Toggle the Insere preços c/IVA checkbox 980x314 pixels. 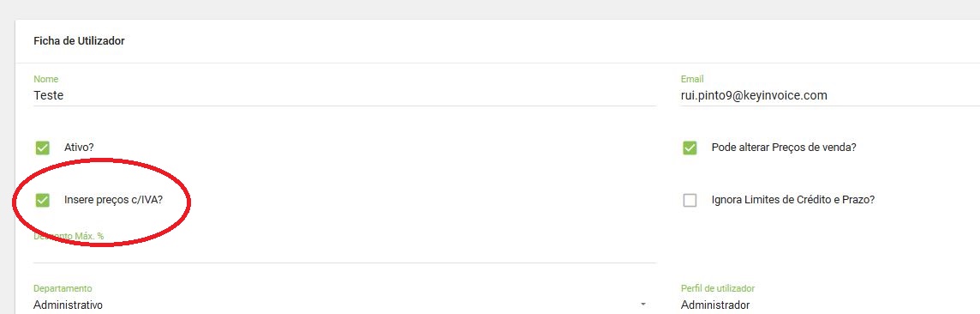(43, 200)
